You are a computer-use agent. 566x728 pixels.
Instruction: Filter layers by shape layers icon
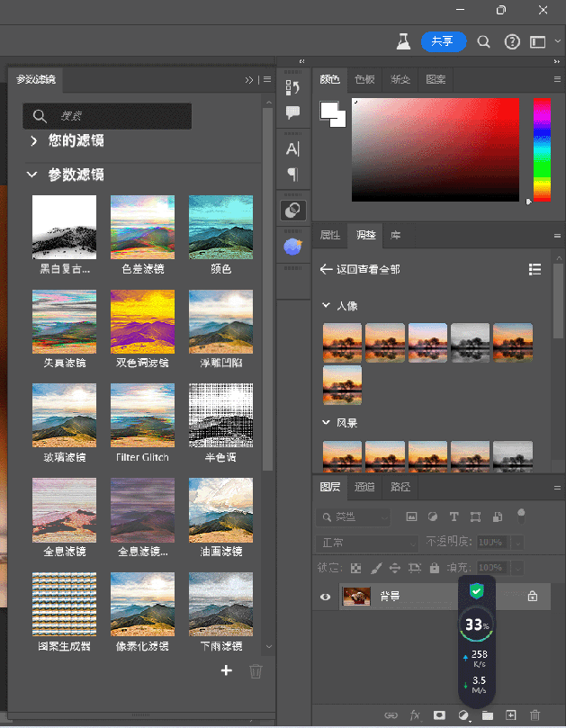(x=475, y=517)
